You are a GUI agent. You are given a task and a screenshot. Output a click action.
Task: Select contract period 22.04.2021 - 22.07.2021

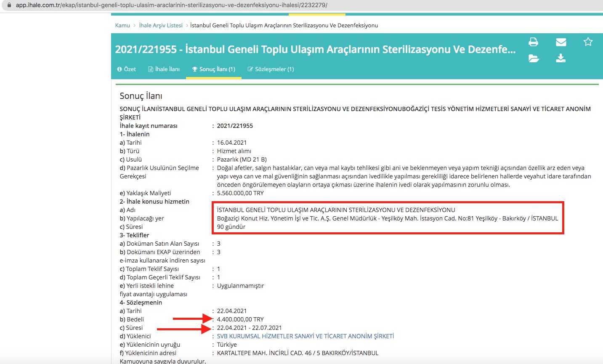(250, 328)
